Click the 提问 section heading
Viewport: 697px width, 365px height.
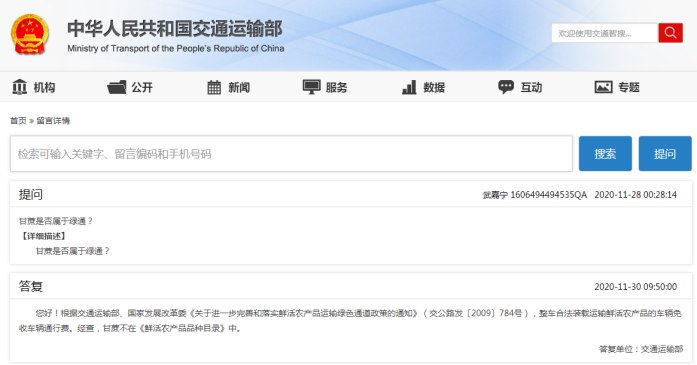(x=31, y=194)
